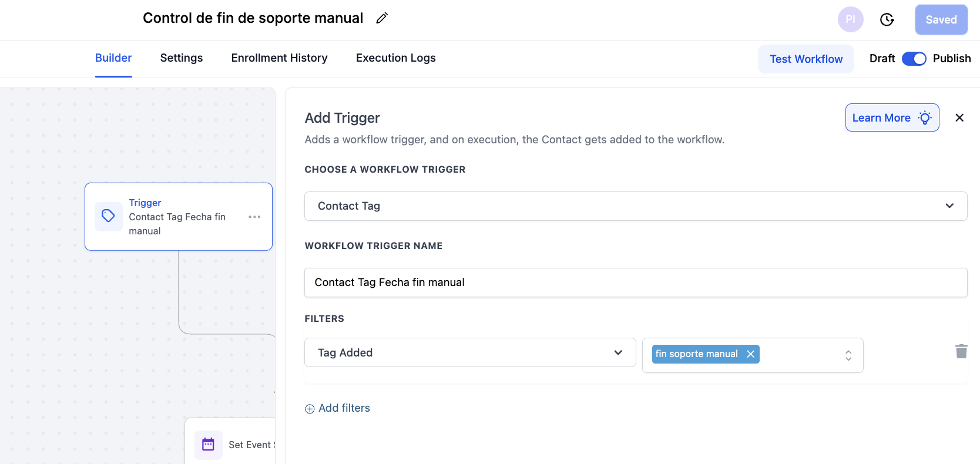Open the trigger node three-dot menu
The width and height of the screenshot is (980, 464).
pyautogui.click(x=254, y=217)
